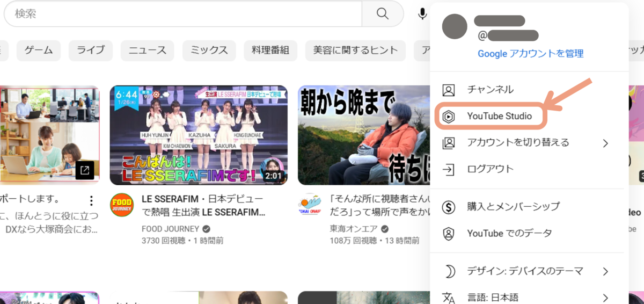Click the FOOD JOURNEY channel name
Screen dimensions: 644x304
[170, 229]
